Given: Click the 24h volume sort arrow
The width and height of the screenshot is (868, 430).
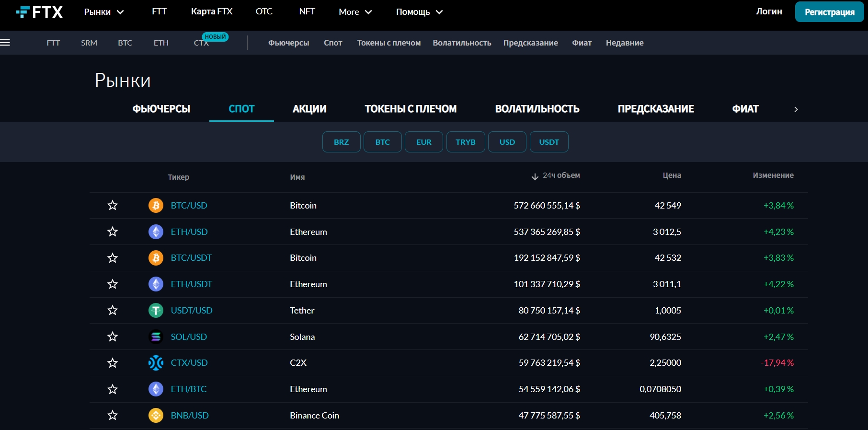Looking at the screenshot, I should (535, 176).
